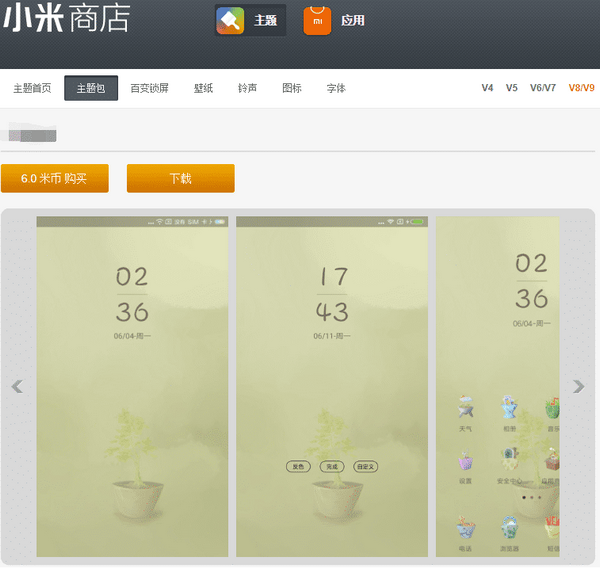Select the 字体 fonts tab
The height and width of the screenshot is (569, 600).
coord(336,88)
